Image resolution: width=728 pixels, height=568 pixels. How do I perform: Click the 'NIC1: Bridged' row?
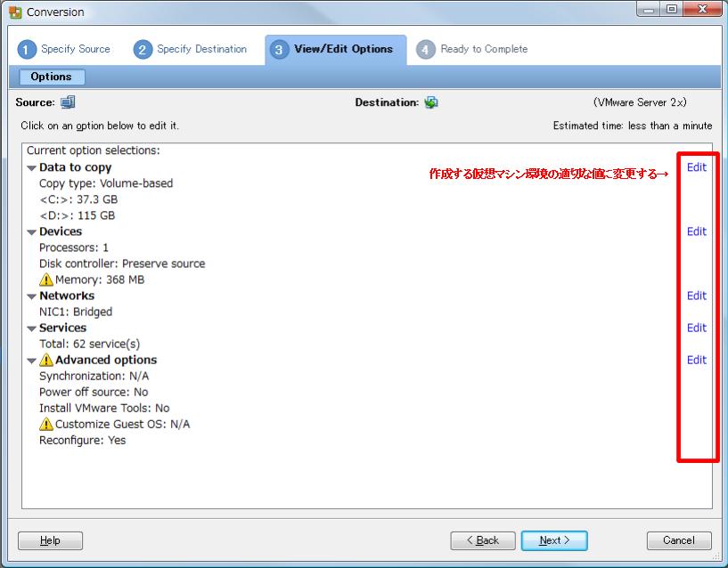(76, 312)
